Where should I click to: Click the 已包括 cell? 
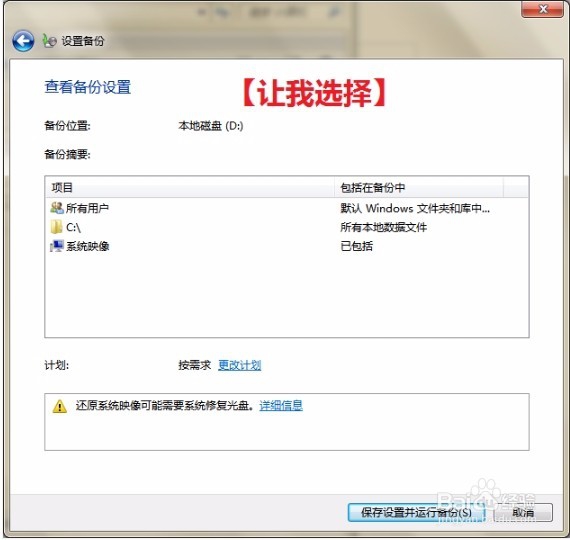356,246
